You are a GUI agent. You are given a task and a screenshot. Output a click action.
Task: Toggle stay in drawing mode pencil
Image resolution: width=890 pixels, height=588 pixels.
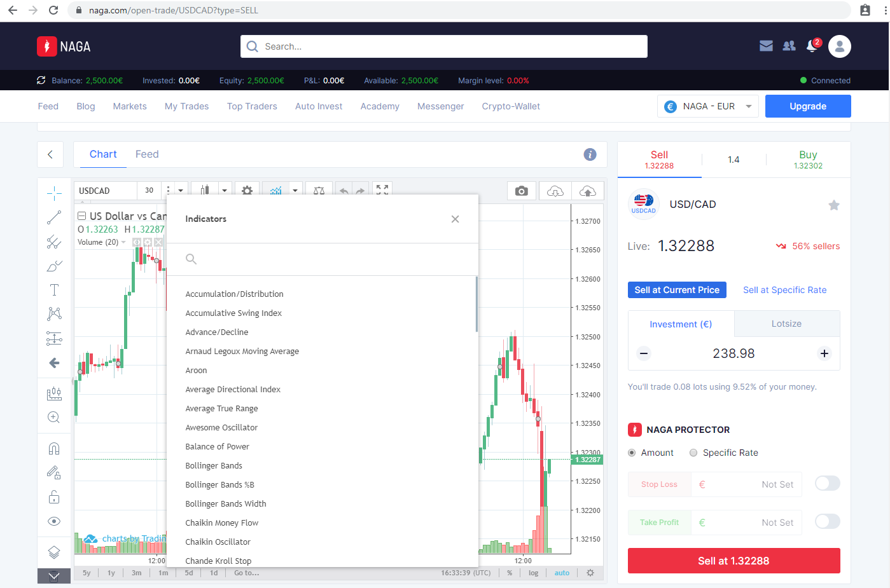point(54,472)
